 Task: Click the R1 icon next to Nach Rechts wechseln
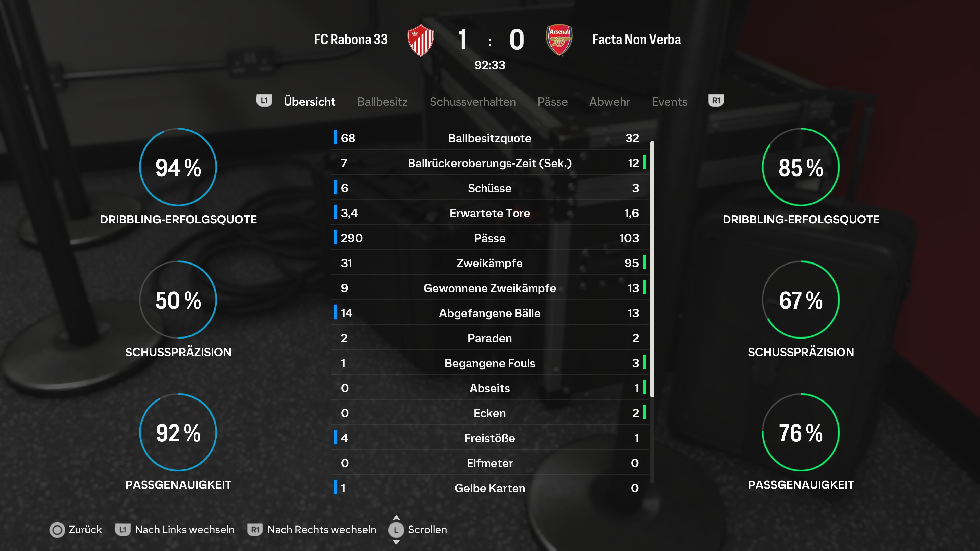tap(255, 529)
